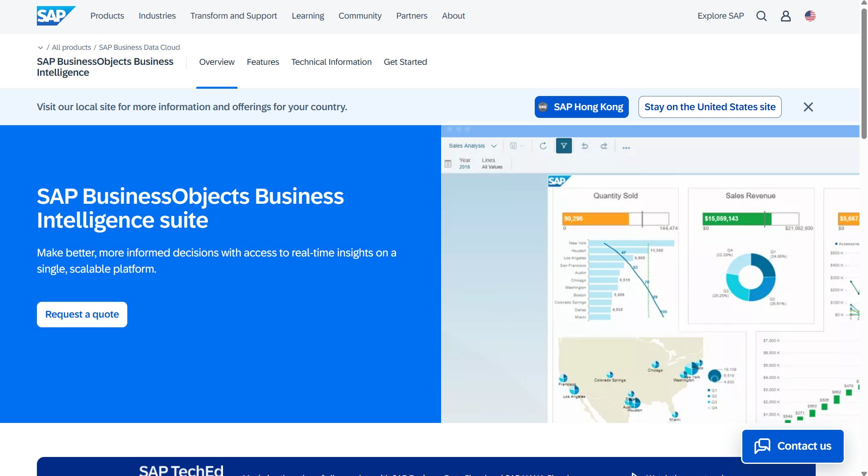Open the Products menu
The height and width of the screenshot is (476, 868).
click(x=107, y=16)
